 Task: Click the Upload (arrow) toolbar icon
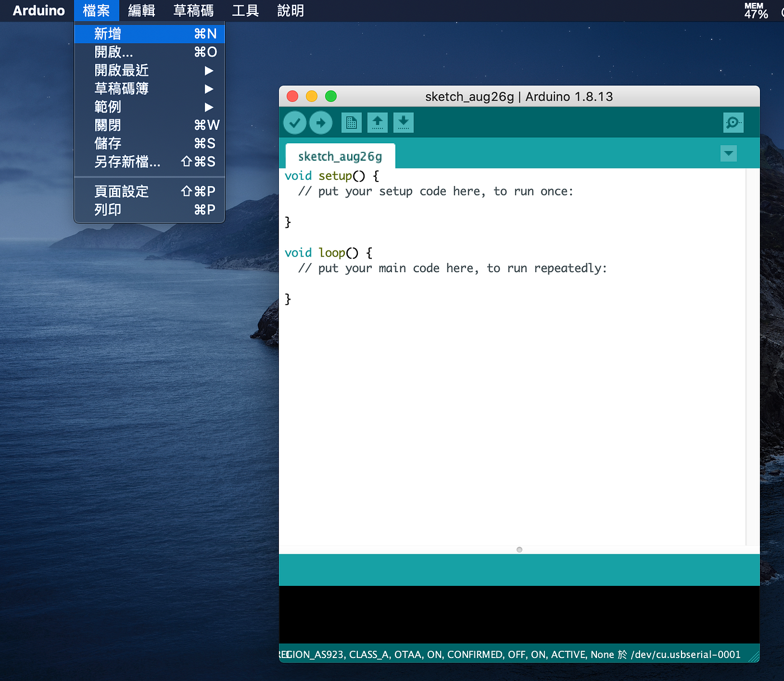(x=320, y=122)
